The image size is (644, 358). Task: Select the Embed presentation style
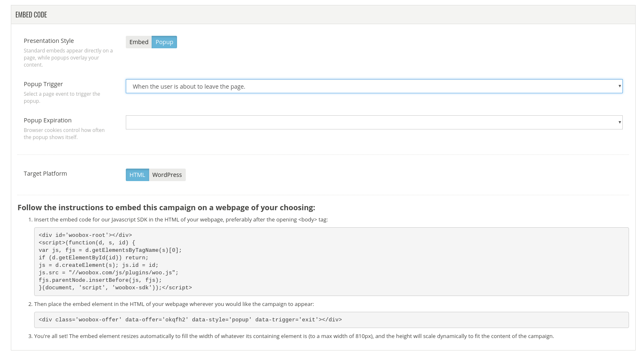click(x=139, y=42)
